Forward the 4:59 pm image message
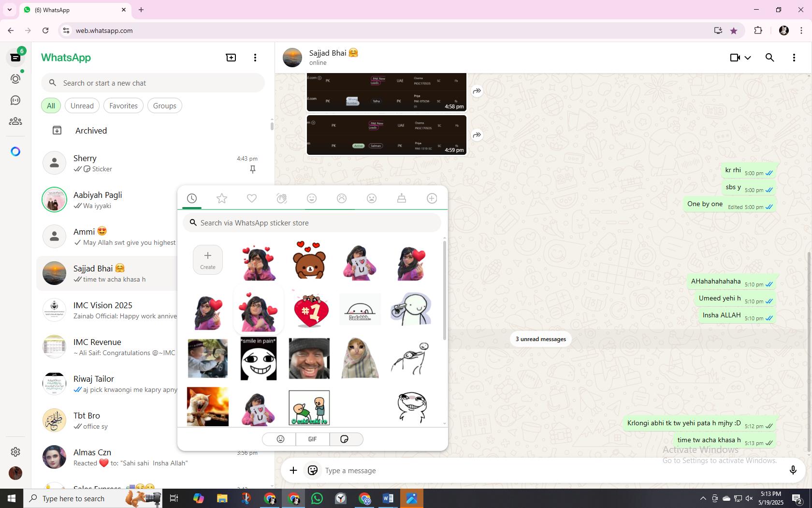 point(477,135)
